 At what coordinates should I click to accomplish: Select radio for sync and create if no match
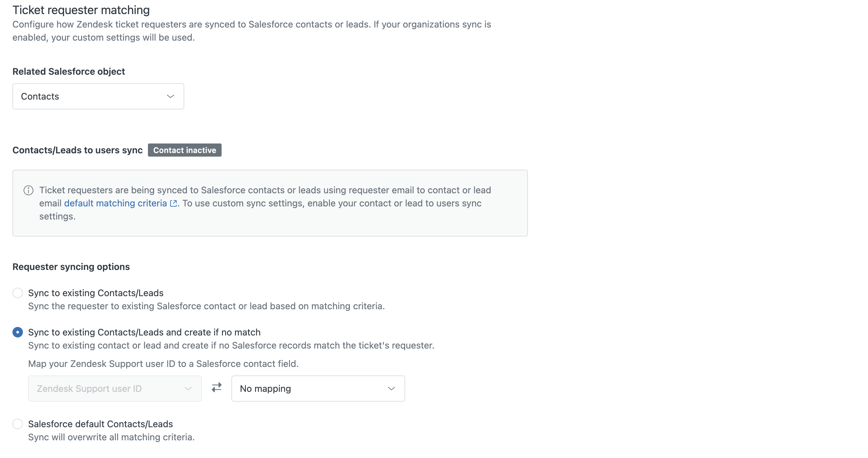[x=18, y=332]
